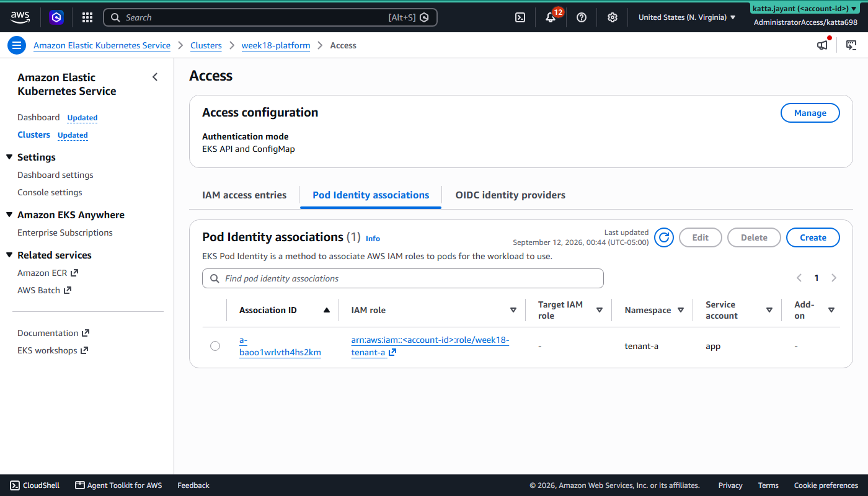The width and height of the screenshot is (868, 496).
Task: Open the region selector United States (N. Virginia)
Action: pyautogui.click(x=687, y=17)
